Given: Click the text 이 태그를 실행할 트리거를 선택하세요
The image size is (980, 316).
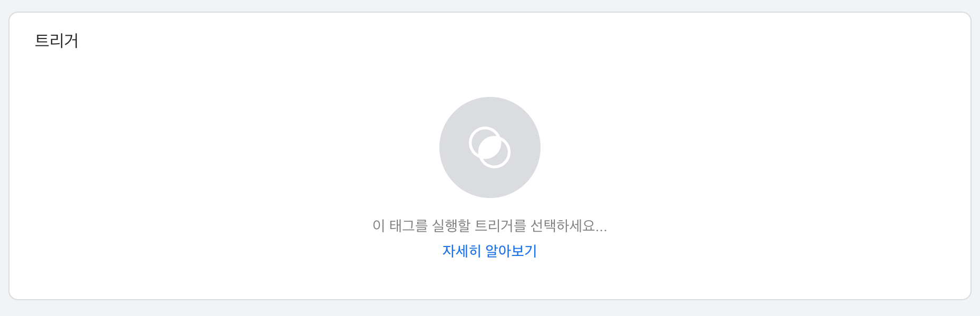Looking at the screenshot, I should pyautogui.click(x=489, y=226).
